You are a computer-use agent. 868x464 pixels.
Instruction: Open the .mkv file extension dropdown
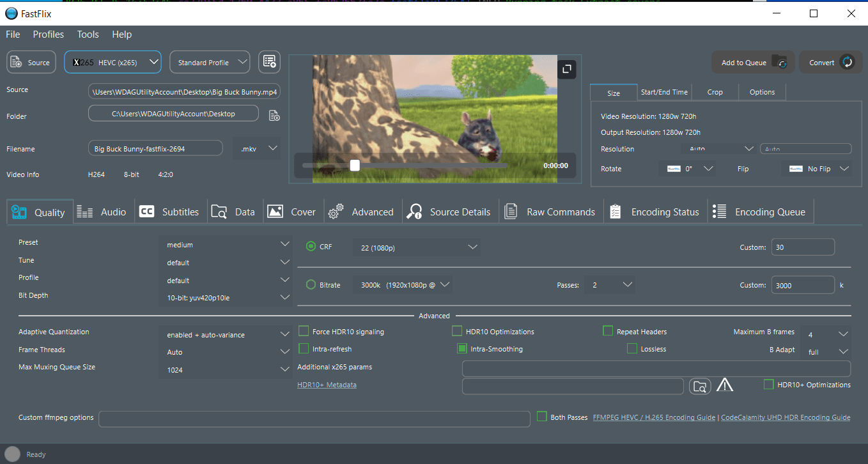click(257, 148)
